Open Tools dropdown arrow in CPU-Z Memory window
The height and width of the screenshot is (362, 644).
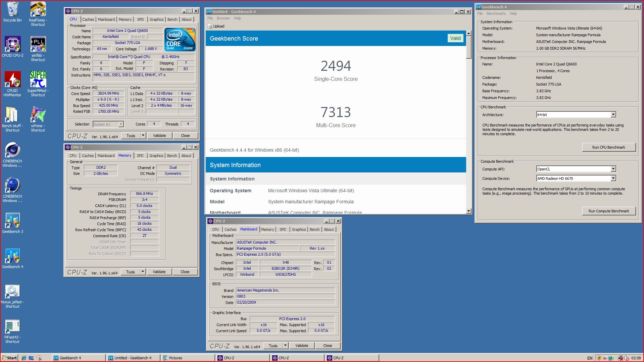(143, 272)
